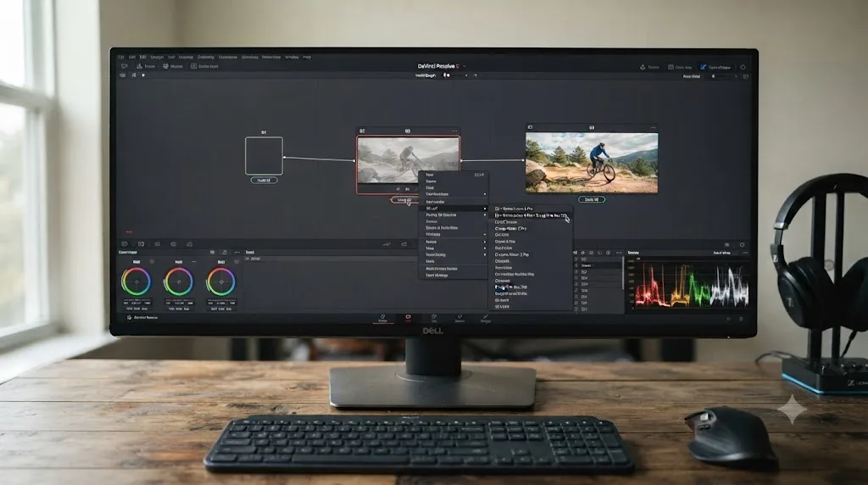868x485 pixels.
Task: Adjust the second color wheel (gamma)
Action: (x=178, y=282)
